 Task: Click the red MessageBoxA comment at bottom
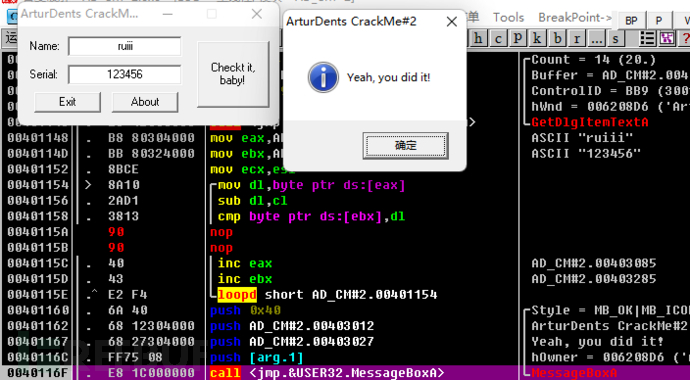574,373
